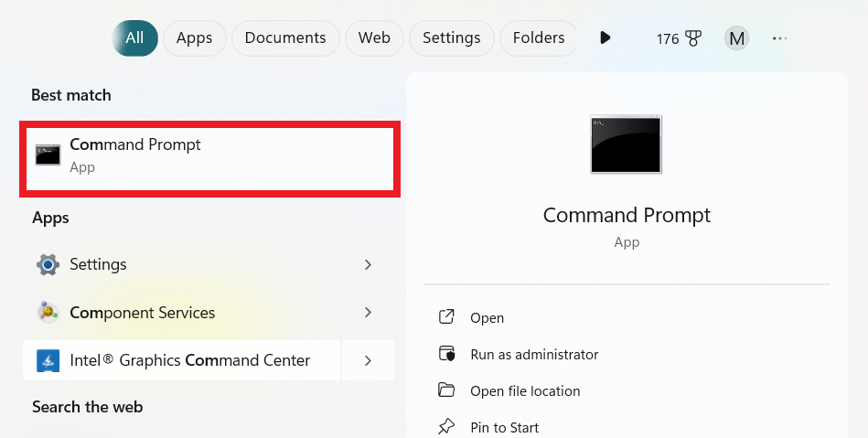
Task: Click the Open action's arrow icon
Action: point(446,316)
